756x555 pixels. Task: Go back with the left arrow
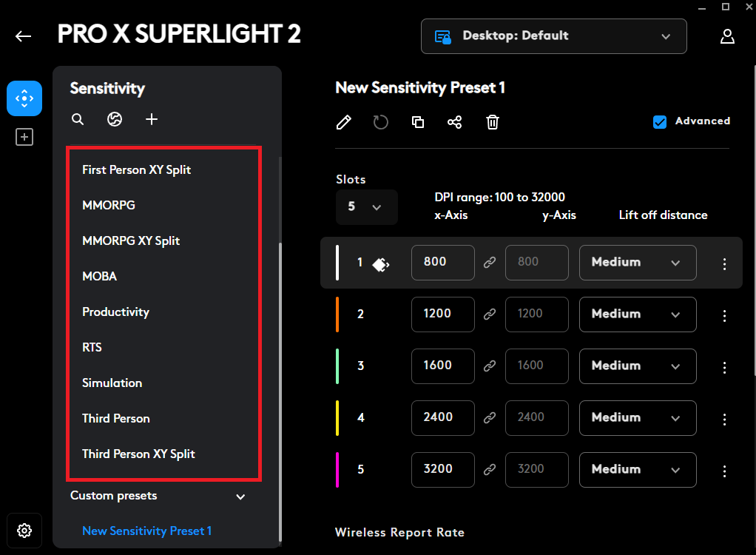pyautogui.click(x=23, y=36)
